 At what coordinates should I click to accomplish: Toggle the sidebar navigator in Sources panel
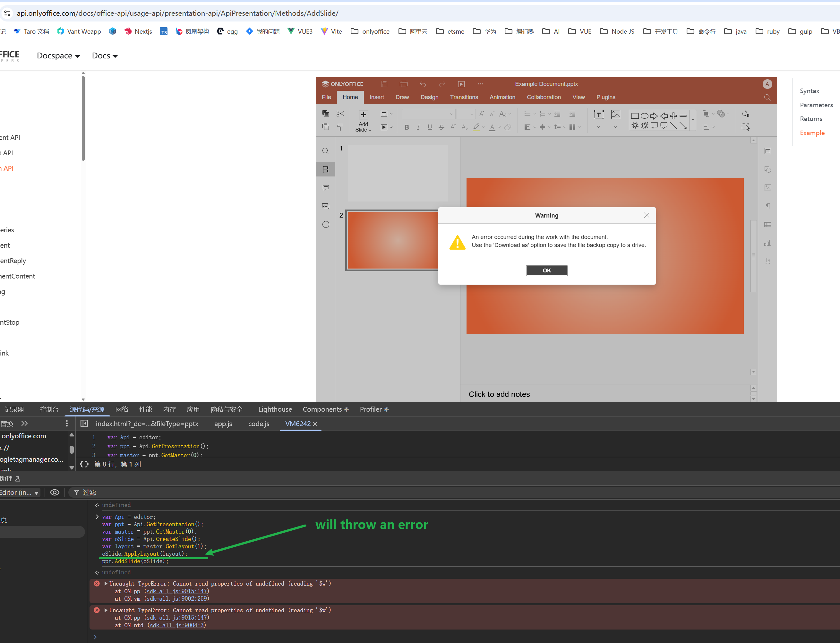coord(84,424)
